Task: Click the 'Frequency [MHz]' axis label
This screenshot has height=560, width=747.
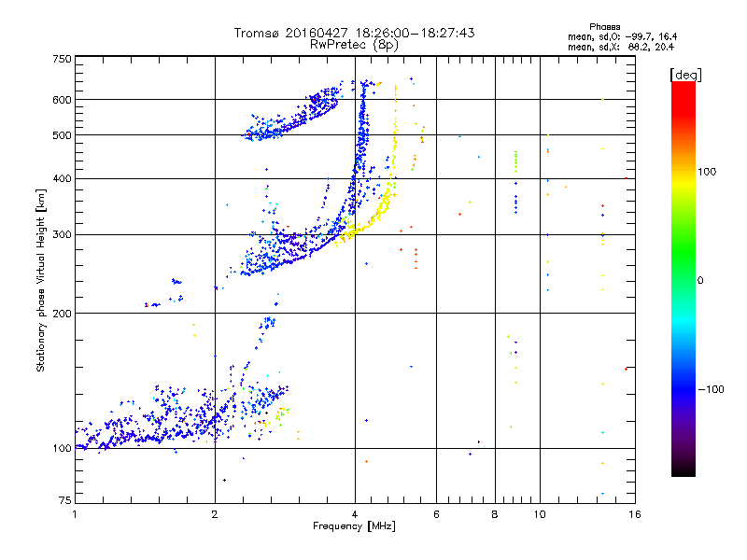Action: pyautogui.click(x=354, y=526)
